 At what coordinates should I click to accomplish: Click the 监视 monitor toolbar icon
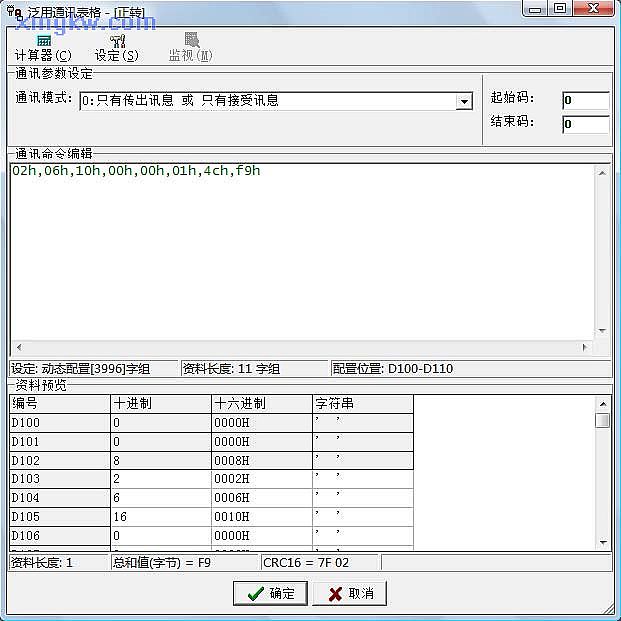tap(190, 47)
